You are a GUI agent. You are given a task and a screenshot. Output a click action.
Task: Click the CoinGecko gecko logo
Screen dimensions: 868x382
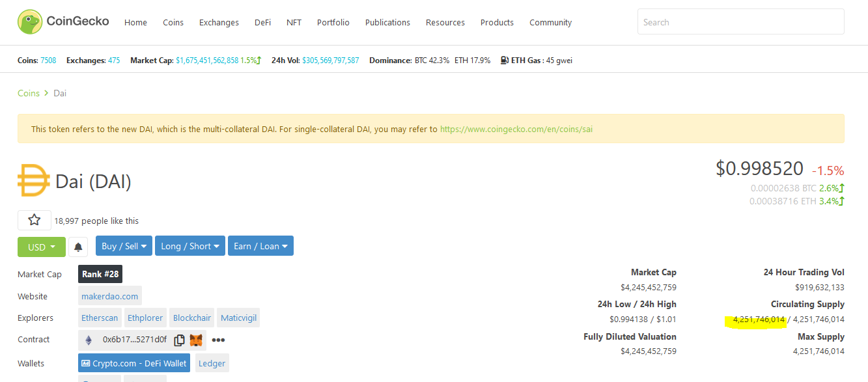(x=29, y=22)
